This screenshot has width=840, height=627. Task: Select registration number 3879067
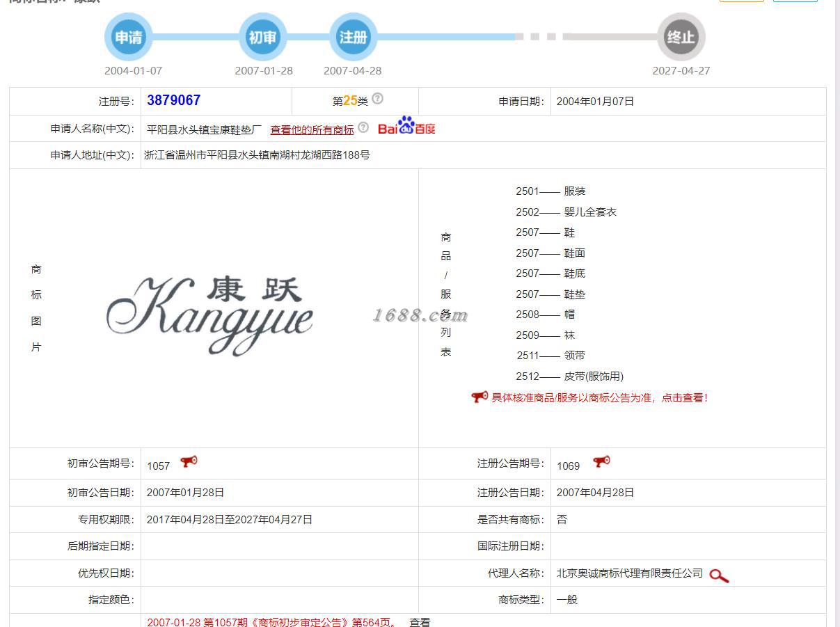174,100
